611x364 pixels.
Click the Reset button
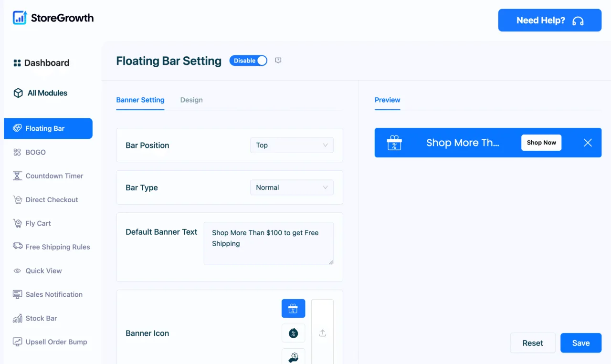533,343
